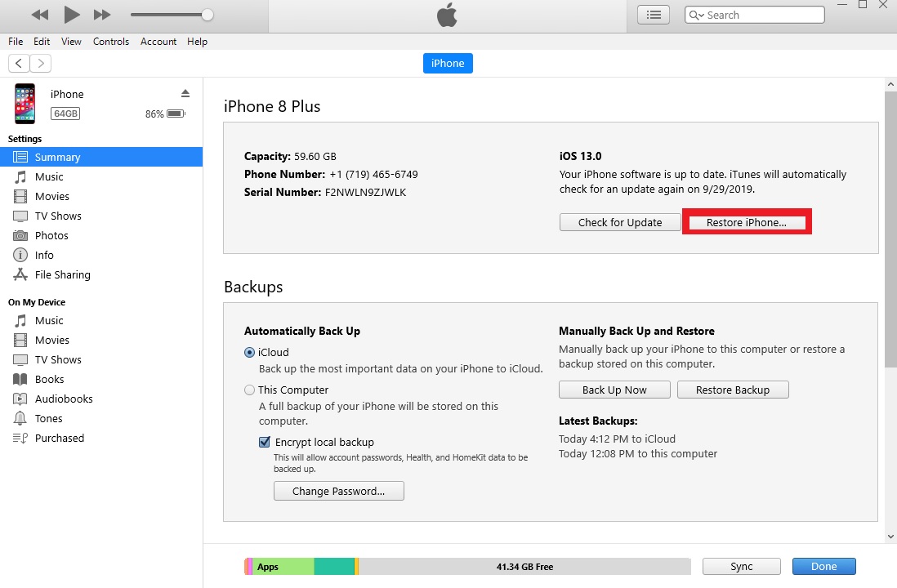Select the iCloud backup option

point(250,353)
